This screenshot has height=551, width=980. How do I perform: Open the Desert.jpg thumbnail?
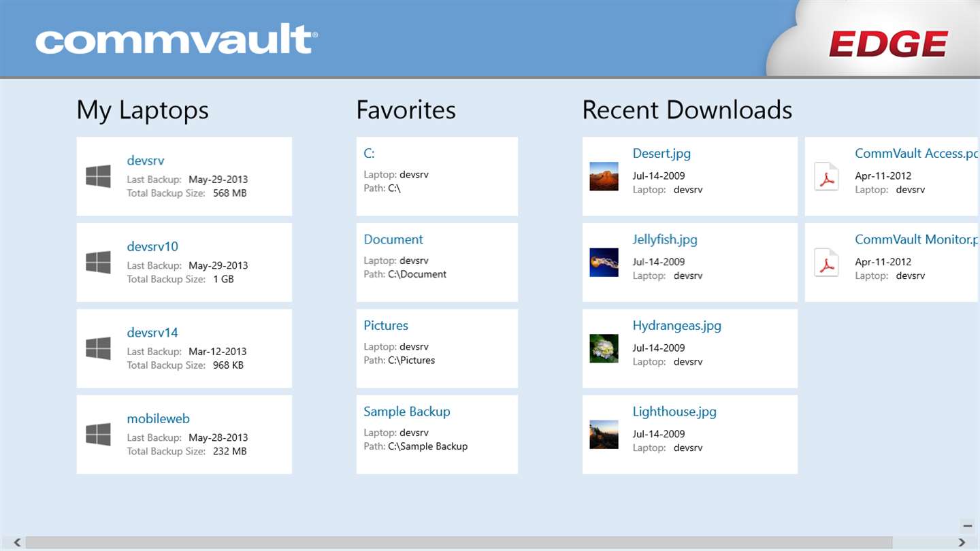(604, 176)
